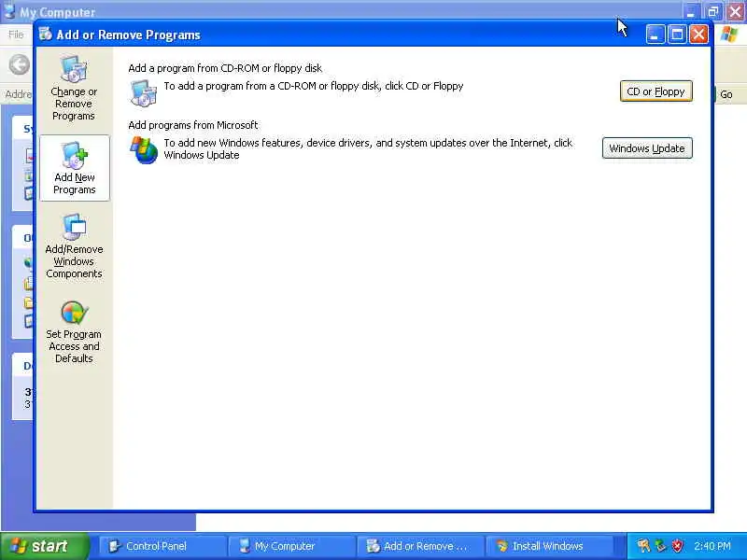Click 'Add a program from CD-ROM or floppy disk' heading
Image resolution: width=747 pixels, height=560 pixels.
coord(225,68)
